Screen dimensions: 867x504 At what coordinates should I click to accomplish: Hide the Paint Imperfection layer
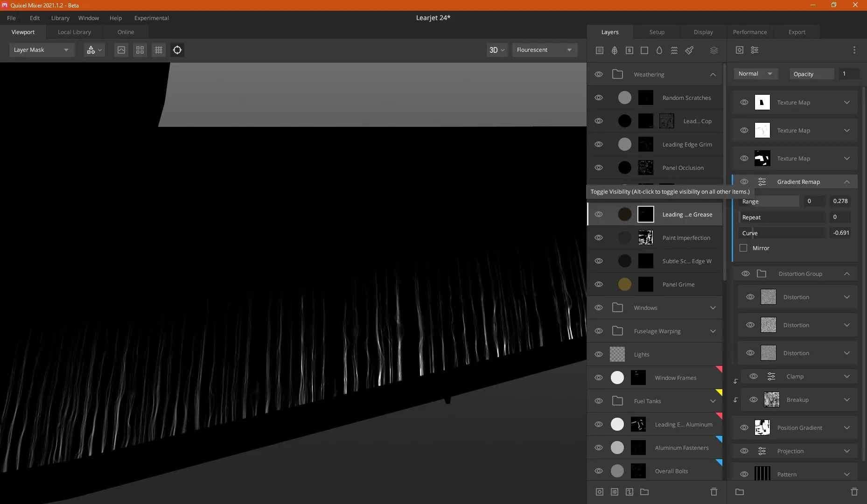(599, 238)
